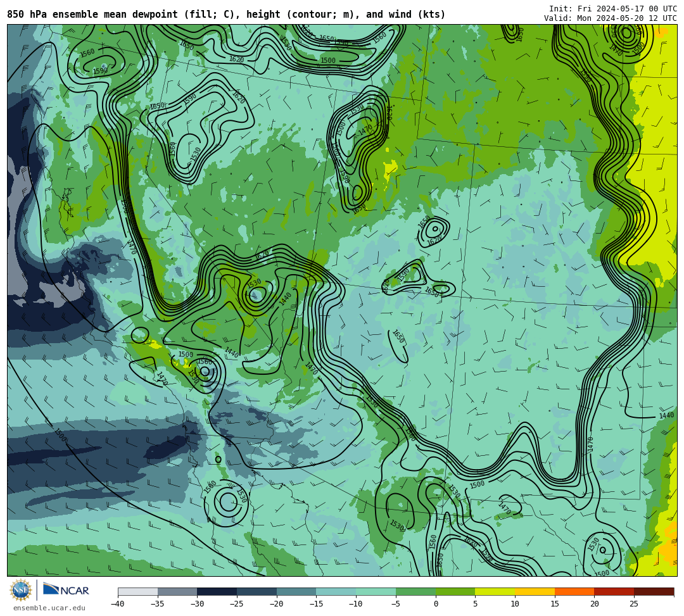Screen dimensions: 684x616
Task: Click the dark blue -25 to -20 colorbar swatch
Action: (257, 591)
